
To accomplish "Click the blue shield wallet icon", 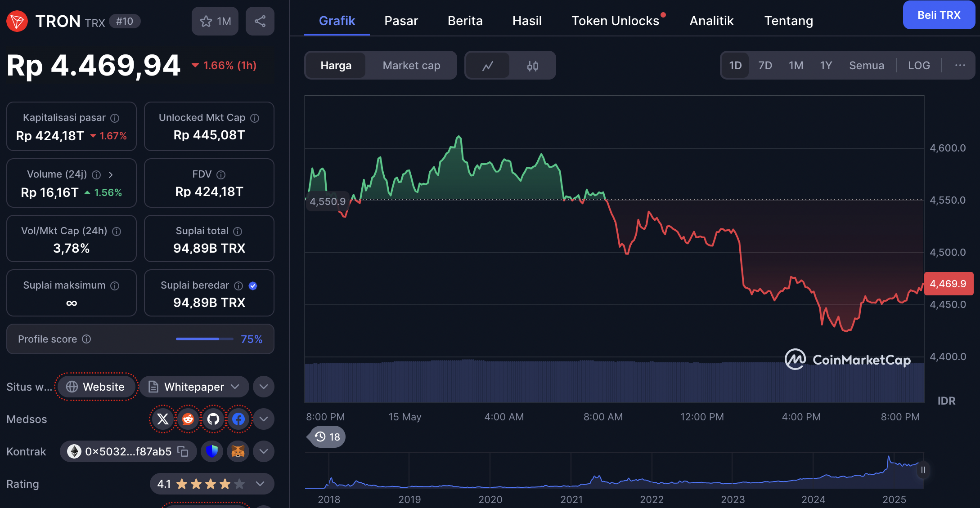I will 212,451.
